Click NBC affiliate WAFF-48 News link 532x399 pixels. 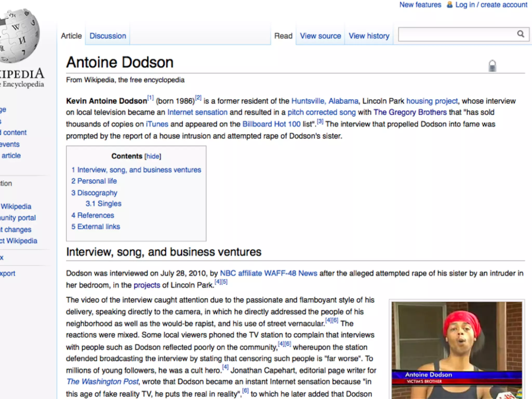click(x=268, y=273)
